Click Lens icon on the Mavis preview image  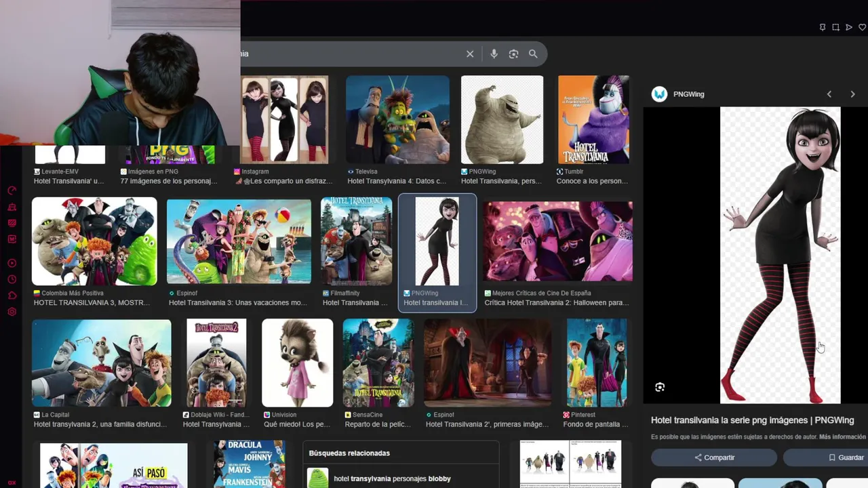[660, 387]
